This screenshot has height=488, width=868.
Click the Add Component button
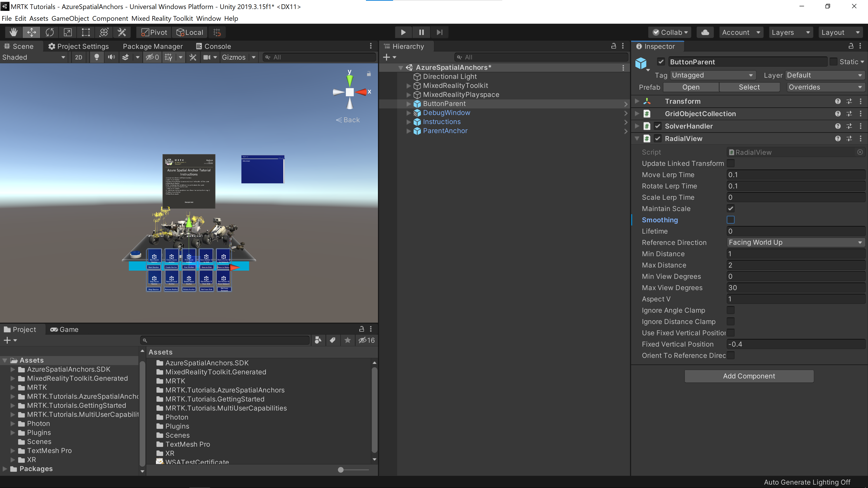[x=749, y=376]
